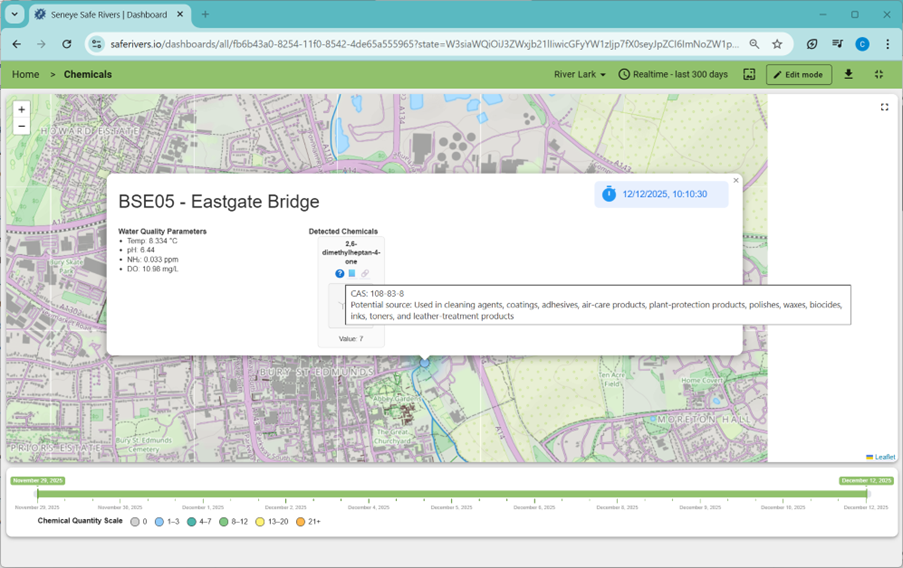Click the 'pH: 6.44' parameter

(141, 250)
